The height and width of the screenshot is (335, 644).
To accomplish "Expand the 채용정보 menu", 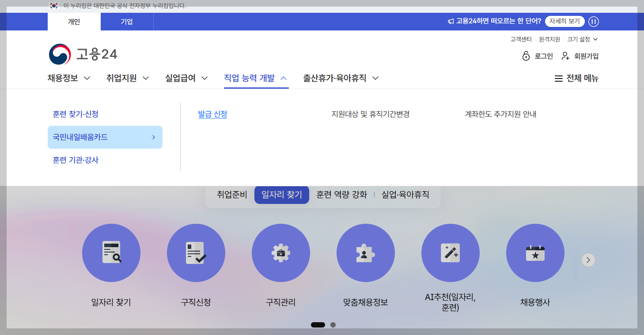I will 69,78.
